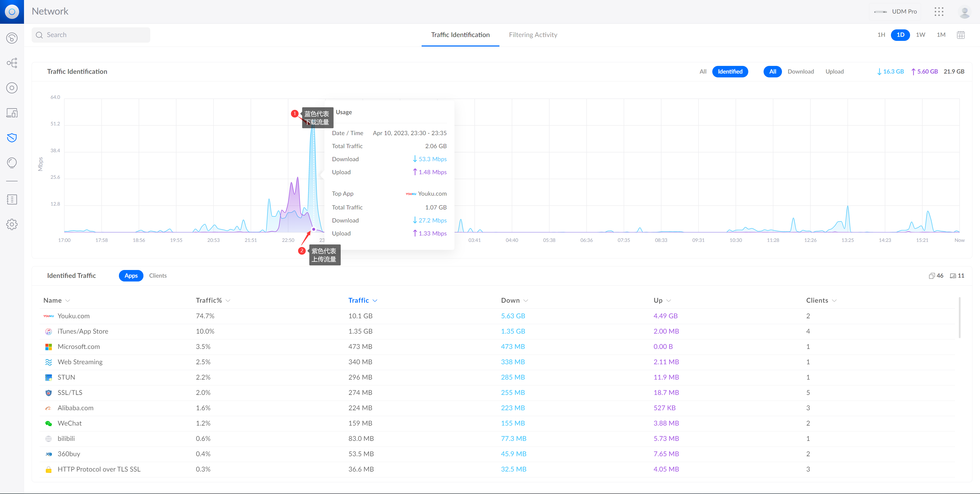The image size is (980, 494).
Task: Click the Youku.com 4.49 GB upload value
Action: (665, 316)
